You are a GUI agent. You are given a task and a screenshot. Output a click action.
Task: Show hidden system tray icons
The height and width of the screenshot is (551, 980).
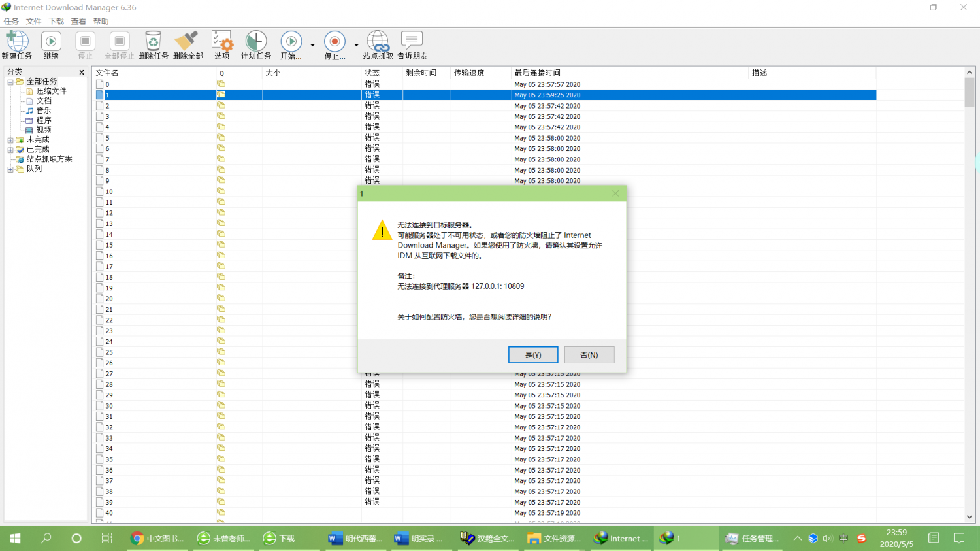[x=797, y=539]
